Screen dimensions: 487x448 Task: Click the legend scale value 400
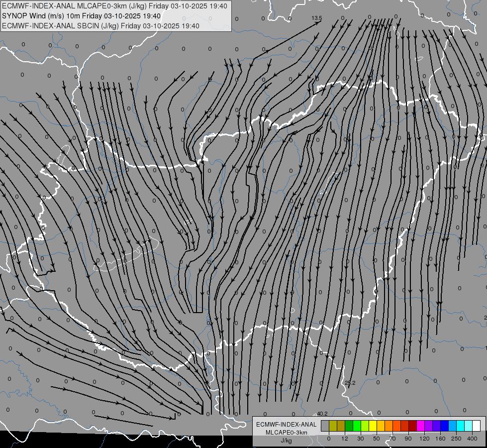(472, 439)
